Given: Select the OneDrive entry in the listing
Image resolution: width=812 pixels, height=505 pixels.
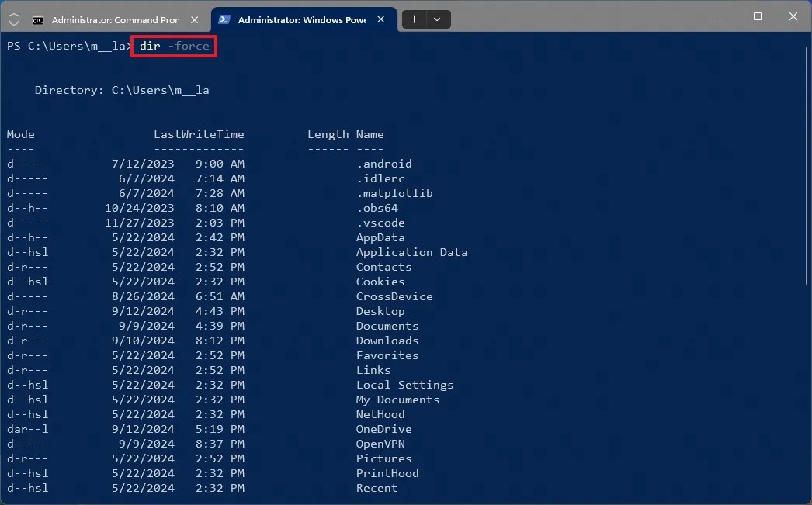Looking at the screenshot, I should [x=383, y=429].
